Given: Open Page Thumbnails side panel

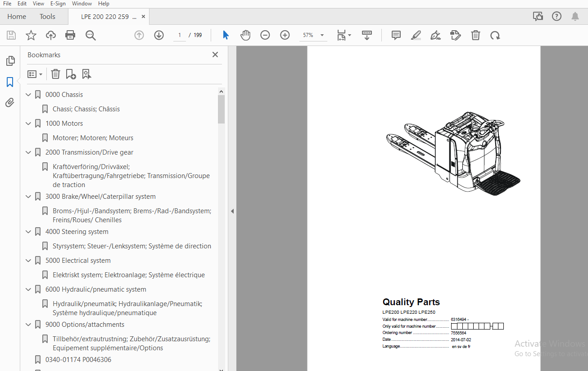Looking at the screenshot, I should click(10, 61).
